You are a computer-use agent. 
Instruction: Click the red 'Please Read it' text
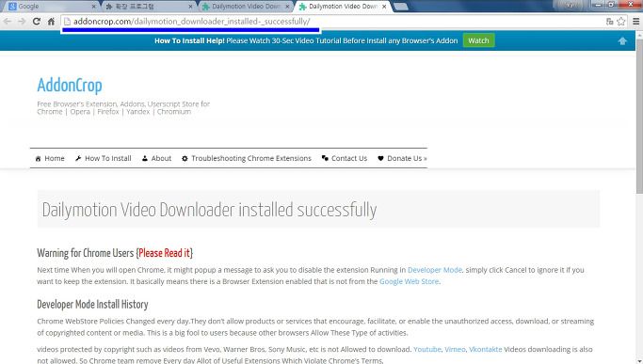164,253
